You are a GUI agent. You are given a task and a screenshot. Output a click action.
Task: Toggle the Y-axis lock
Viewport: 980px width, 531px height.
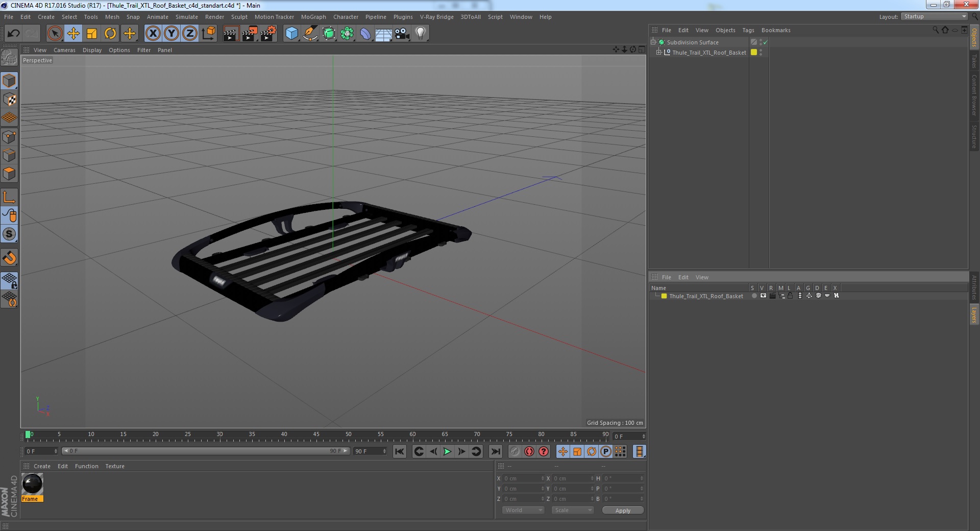click(171, 34)
